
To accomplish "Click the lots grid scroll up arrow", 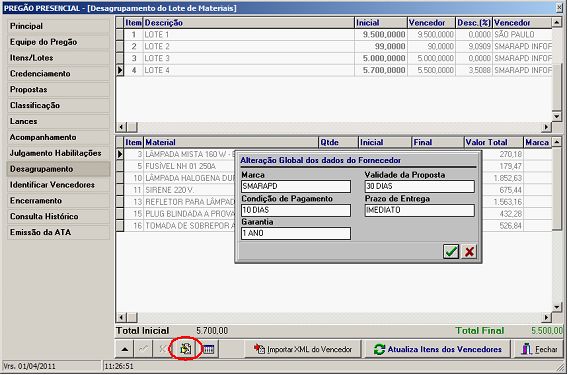I will [x=557, y=22].
